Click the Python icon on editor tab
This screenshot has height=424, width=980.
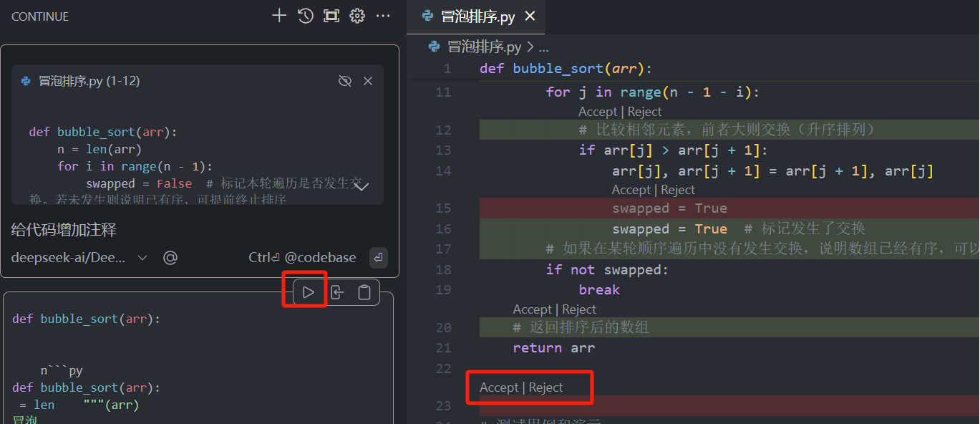click(x=428, y=16)
